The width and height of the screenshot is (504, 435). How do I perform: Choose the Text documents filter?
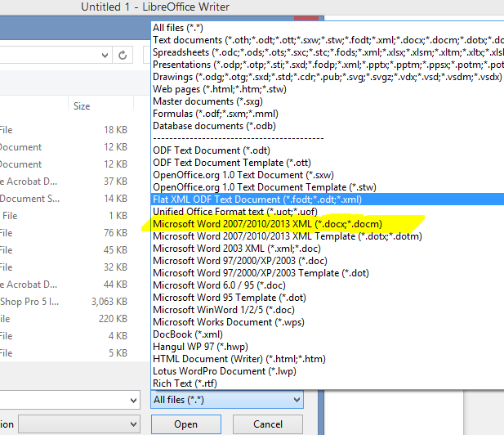(x=328, y=40)
